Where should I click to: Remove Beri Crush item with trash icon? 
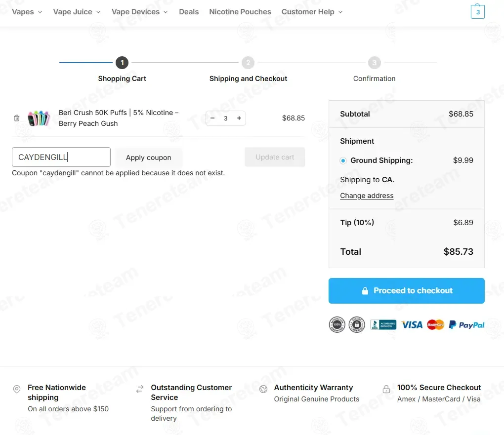pos(17,118)
